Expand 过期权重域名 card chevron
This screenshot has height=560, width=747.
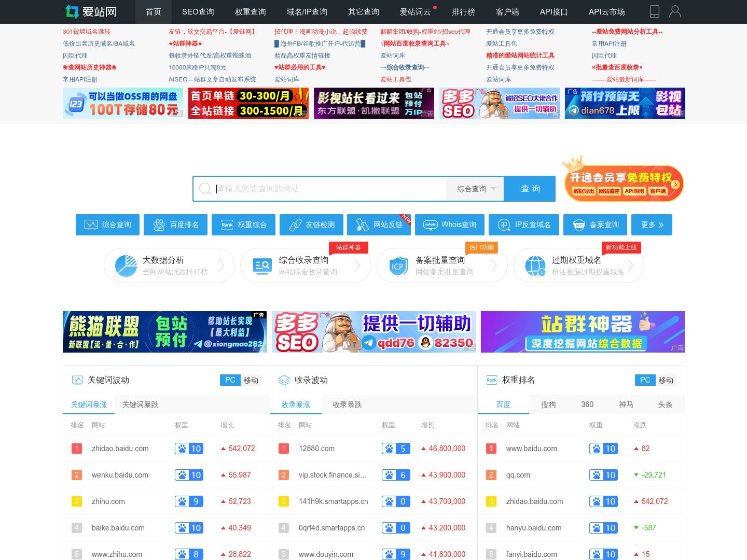click(630, 265)
